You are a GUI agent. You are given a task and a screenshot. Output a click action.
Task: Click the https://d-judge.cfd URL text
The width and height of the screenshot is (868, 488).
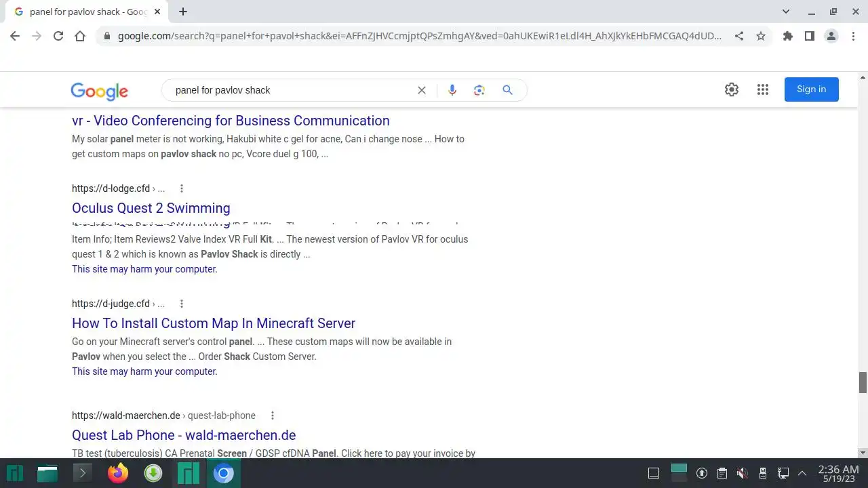(x=111, y=304)
